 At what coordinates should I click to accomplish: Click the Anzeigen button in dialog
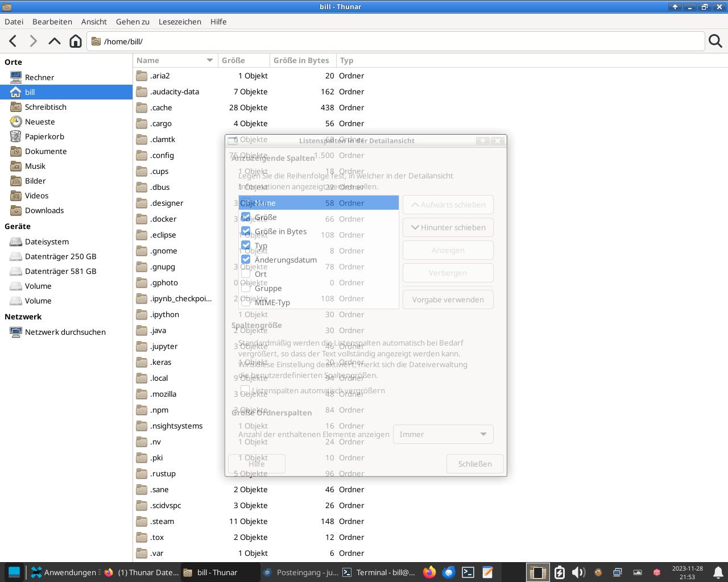448,250
